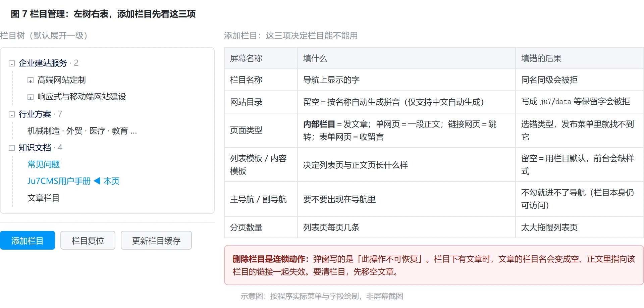Click the 要不要出现在导航里 cell
644x308 pixels.
click(x=407, y=199)
